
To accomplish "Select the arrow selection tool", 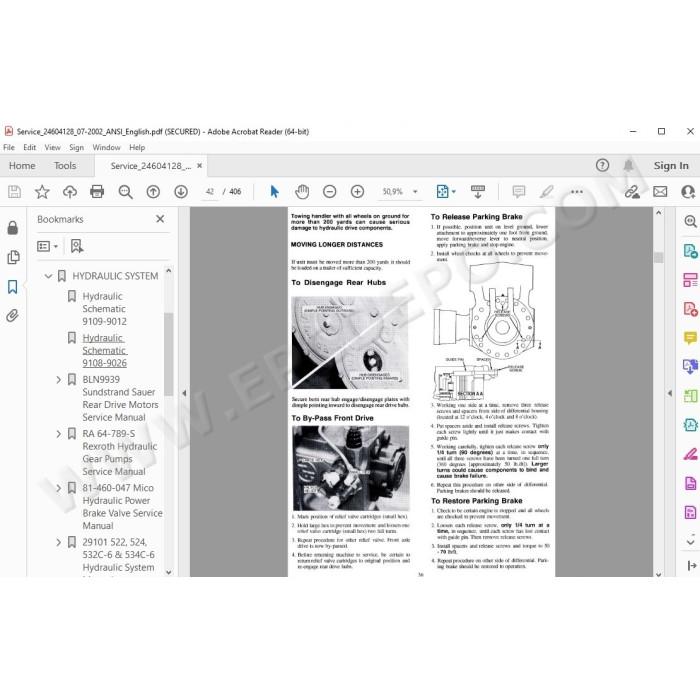I will tap(275, 192).
